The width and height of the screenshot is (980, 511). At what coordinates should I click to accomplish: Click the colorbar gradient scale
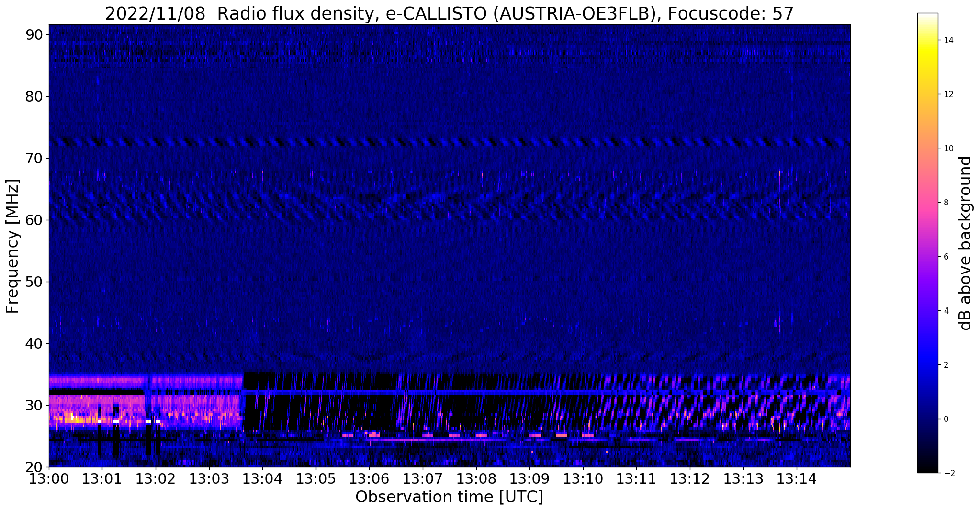pos(927,243)
